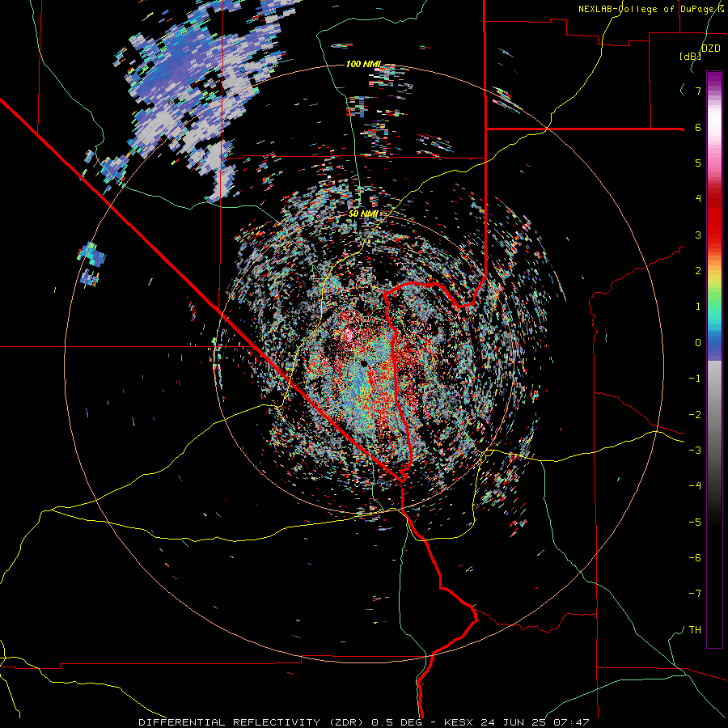The image size is (728, 728).
Task: Click the black radar site dot at center
Action: tap(364, 363)
